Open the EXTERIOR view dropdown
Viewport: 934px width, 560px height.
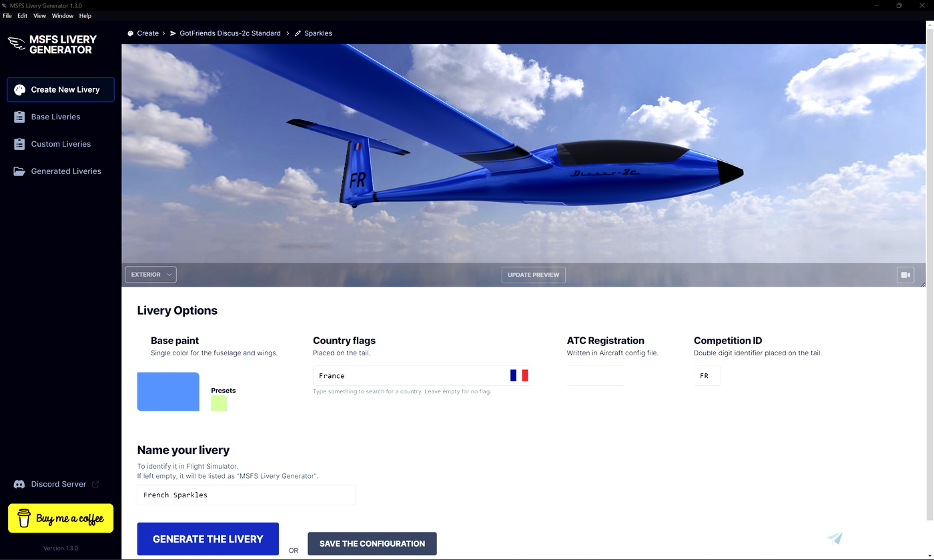(150, 274)
